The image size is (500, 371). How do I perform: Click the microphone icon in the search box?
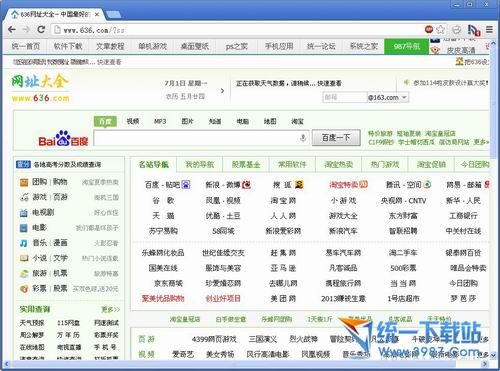point(303,138)
